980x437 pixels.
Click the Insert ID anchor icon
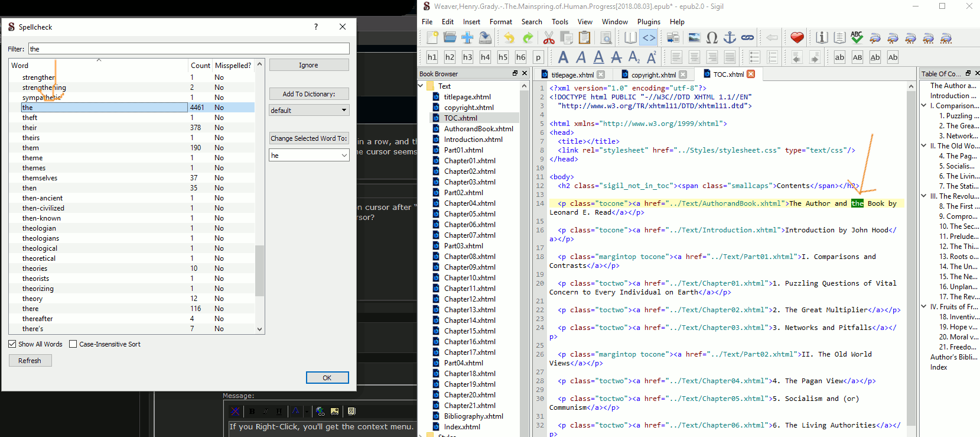(730, 38)
